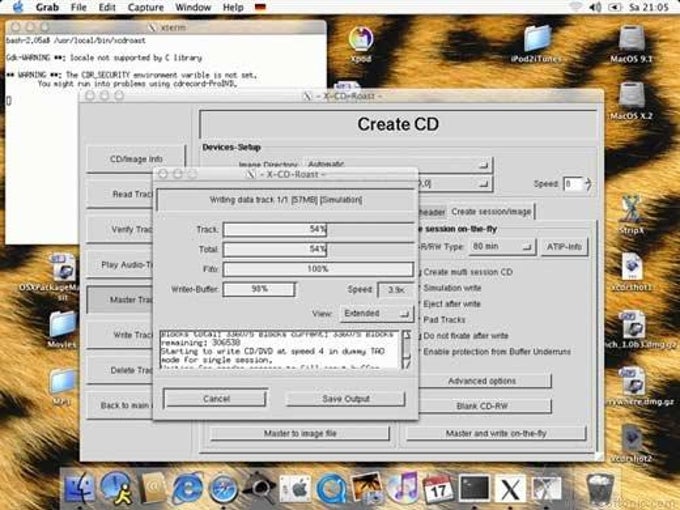Select the MacOS X.2 drive icon

coord(631,101)
